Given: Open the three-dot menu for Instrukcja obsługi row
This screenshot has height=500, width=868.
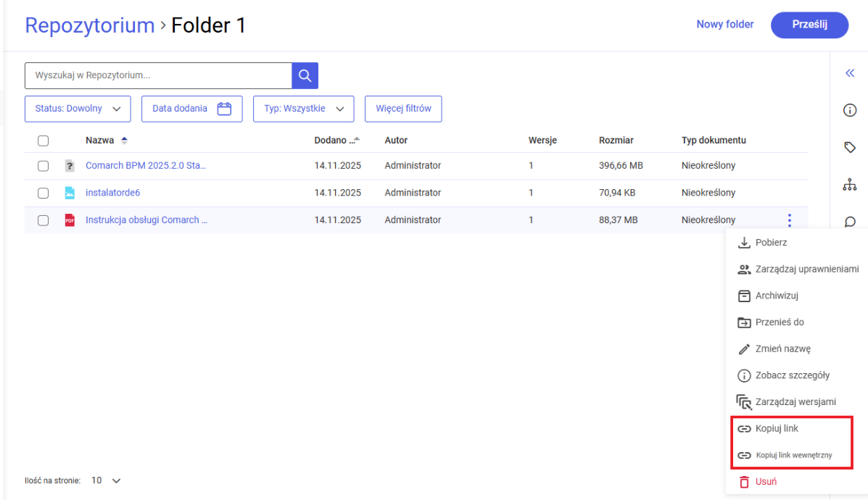Looking at the screenshot, I should (x=789, y=220).
